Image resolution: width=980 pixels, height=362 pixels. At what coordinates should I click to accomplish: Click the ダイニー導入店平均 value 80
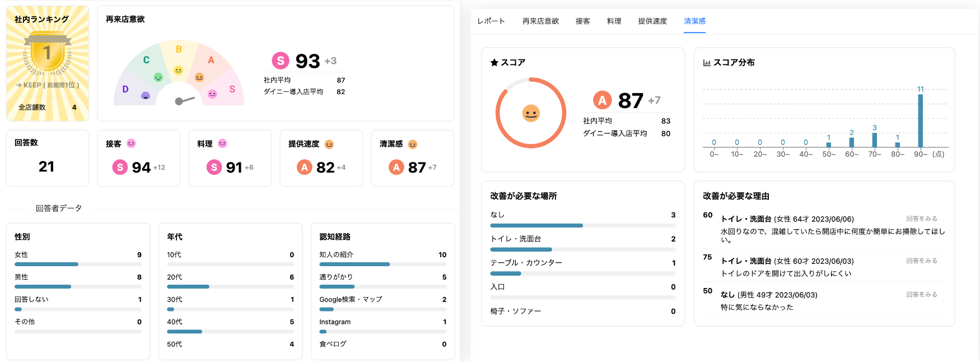tap(666, 133)
